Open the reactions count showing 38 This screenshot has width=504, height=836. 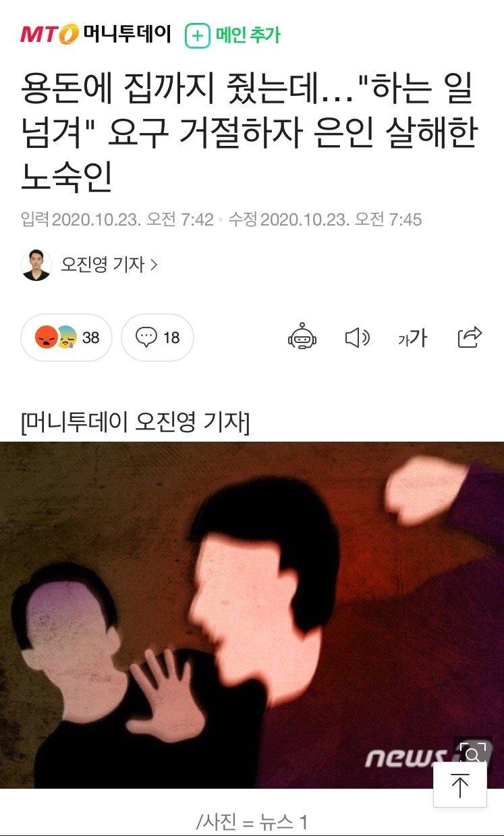(90, 337)
